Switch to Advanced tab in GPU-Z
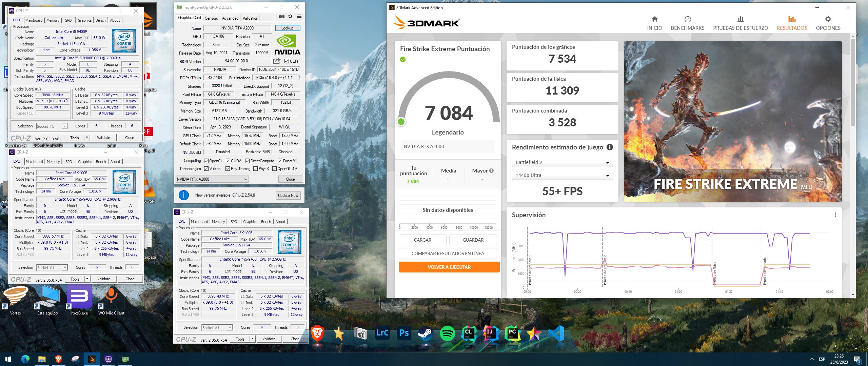 pos(230,18)
